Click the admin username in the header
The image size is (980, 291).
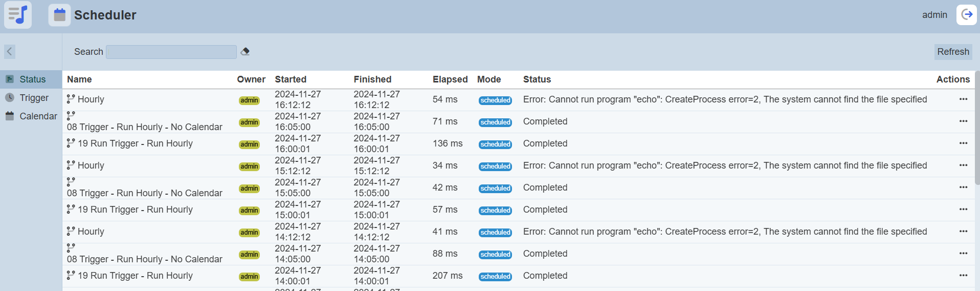[x=934, y=15]
